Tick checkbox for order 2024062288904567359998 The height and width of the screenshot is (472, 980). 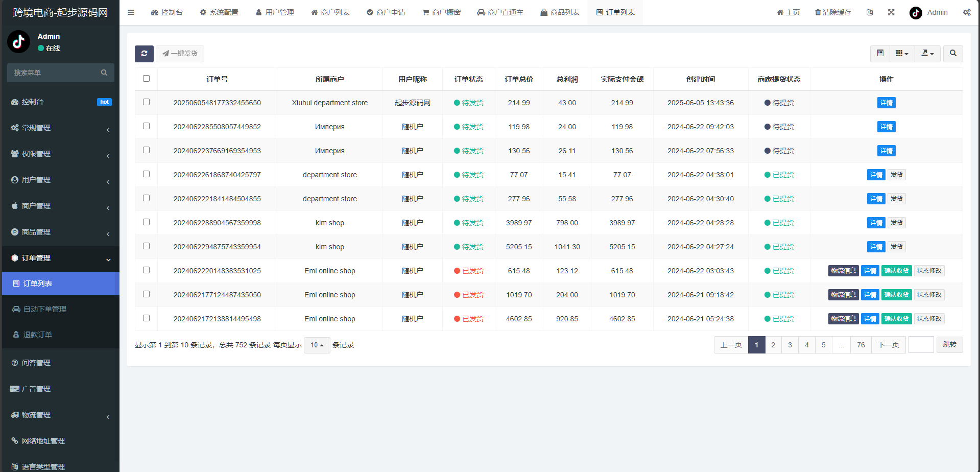coord(146,222)
